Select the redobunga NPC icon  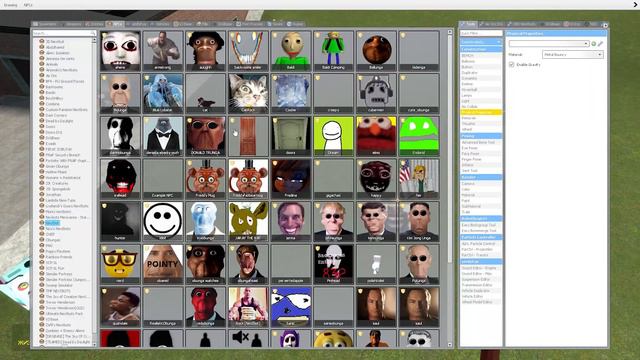pos(205,307)
